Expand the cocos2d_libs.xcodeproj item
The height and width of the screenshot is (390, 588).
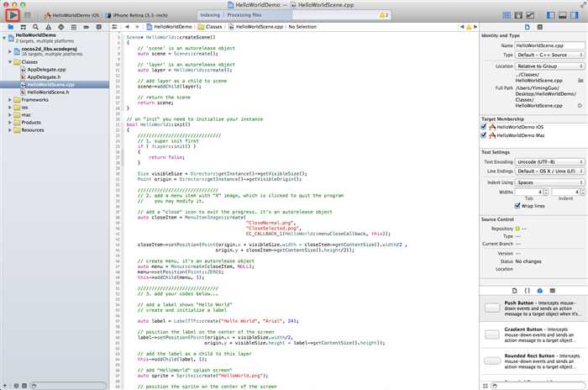(10, 51)
